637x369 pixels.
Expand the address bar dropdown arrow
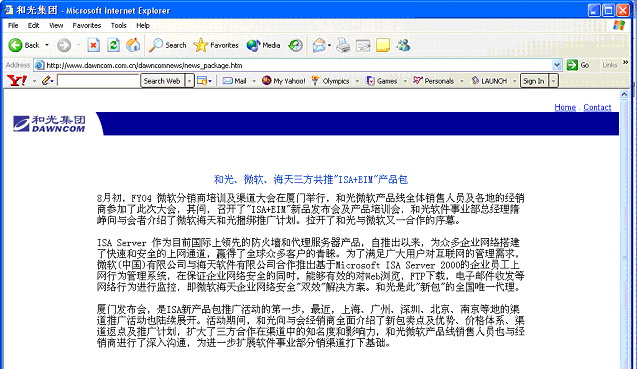pyautogui.click(x=557, y=65)
